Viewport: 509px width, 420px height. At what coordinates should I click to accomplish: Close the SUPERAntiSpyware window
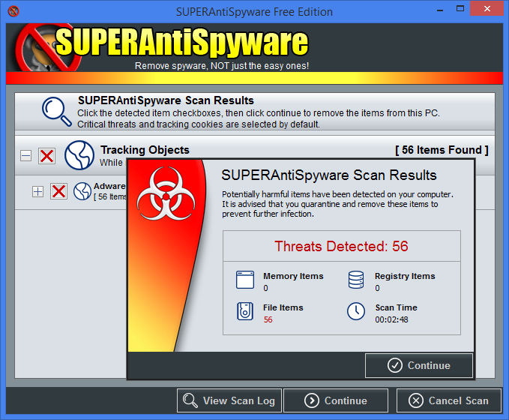(487, 9)
